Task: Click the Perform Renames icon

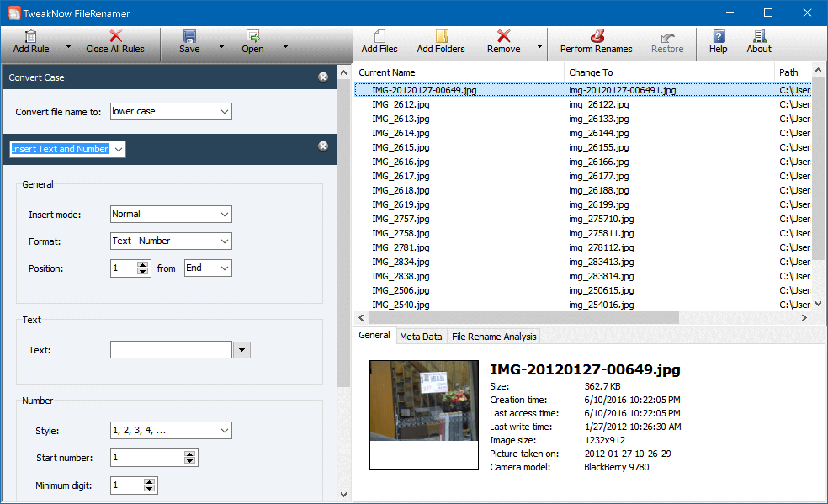Action: coord(595,40)
